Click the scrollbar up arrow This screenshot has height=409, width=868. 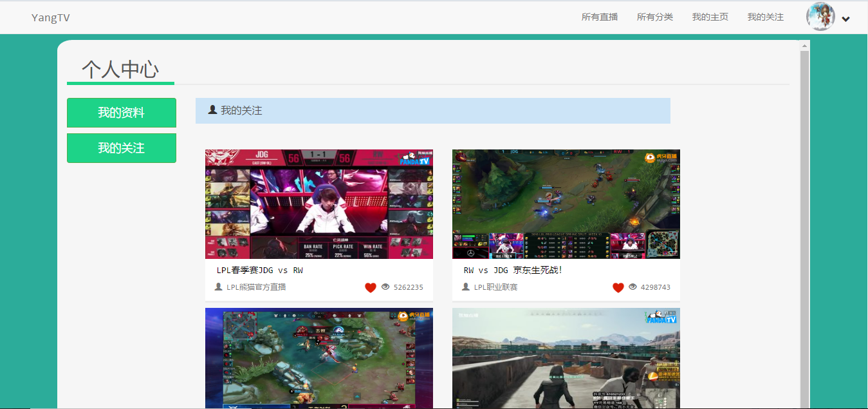click(x=804, y=45)
